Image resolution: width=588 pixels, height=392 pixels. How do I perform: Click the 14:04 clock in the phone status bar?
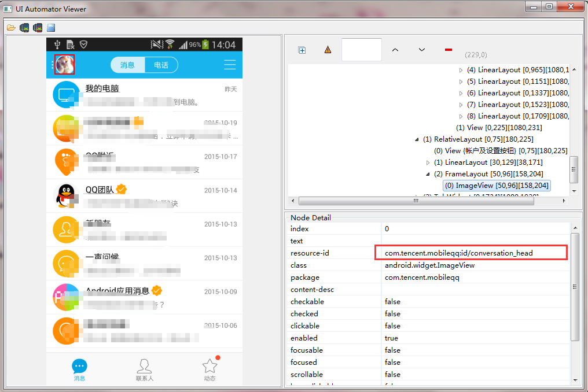point(223,45)
